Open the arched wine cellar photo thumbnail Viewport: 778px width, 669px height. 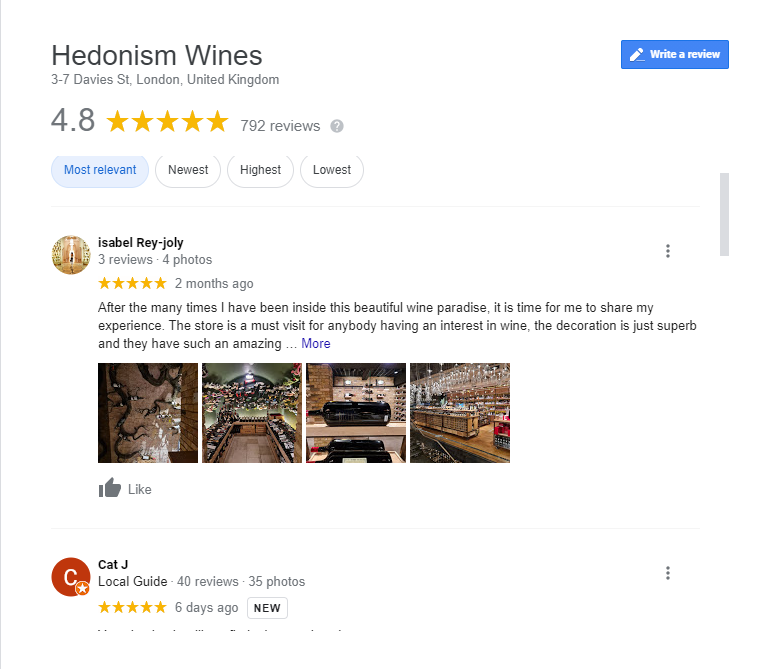(252, 413)
